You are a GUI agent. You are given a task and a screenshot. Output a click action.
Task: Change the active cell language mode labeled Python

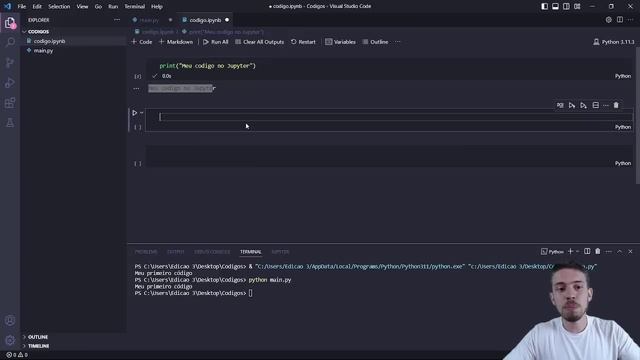point(623,127)
